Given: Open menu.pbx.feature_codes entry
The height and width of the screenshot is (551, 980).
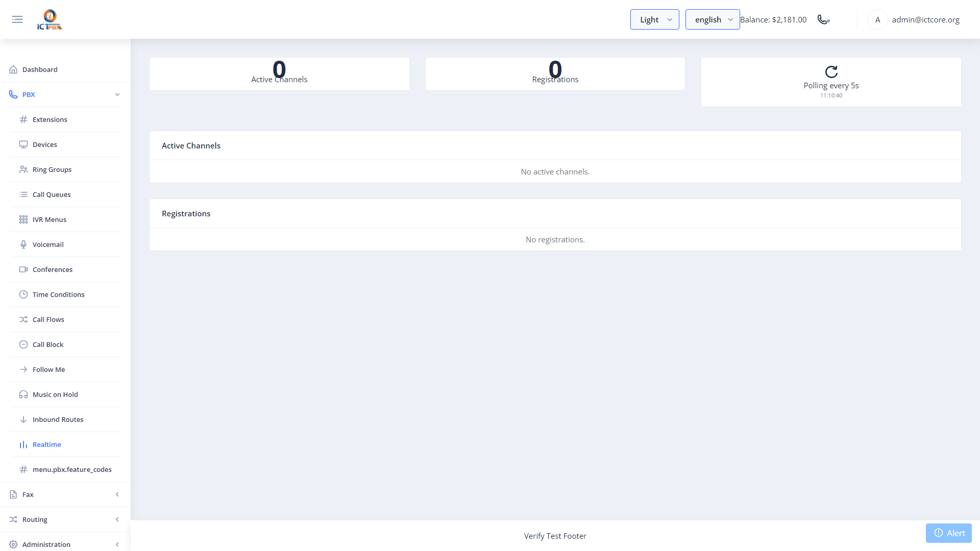Looking at the screenshot, I should point(65,469).
